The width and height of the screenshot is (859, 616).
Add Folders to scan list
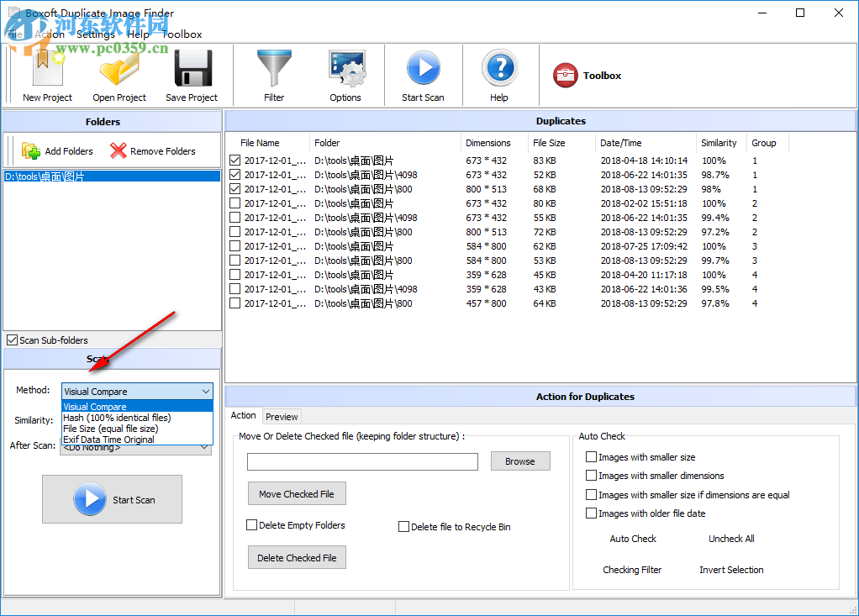pyautogui.click(x=57, y=151)
